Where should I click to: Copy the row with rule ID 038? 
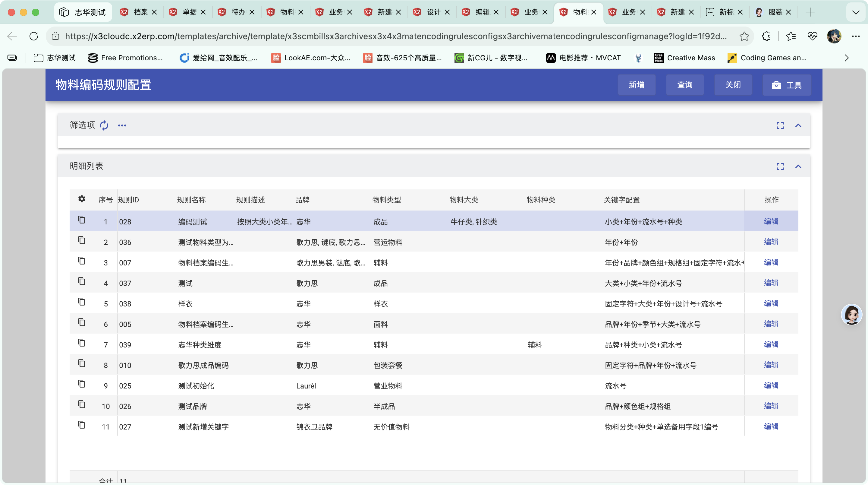pos(82,302)
